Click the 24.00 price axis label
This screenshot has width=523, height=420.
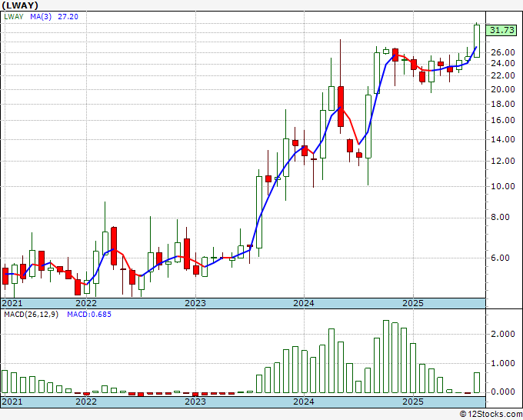[x=503, y=63]
